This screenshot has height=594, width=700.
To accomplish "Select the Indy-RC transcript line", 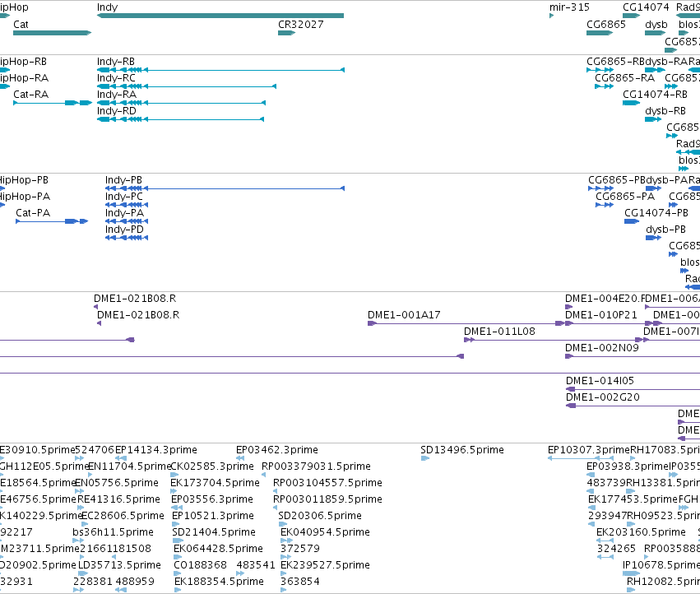I will tap(187, 86).
